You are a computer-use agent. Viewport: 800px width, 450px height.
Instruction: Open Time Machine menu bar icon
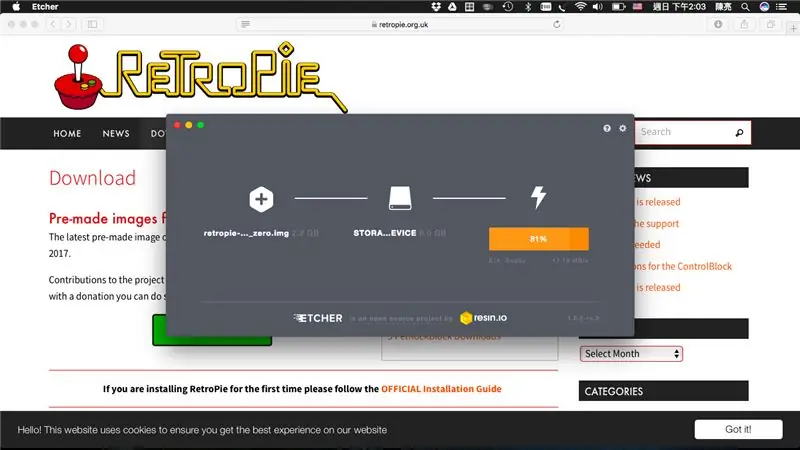508,7
